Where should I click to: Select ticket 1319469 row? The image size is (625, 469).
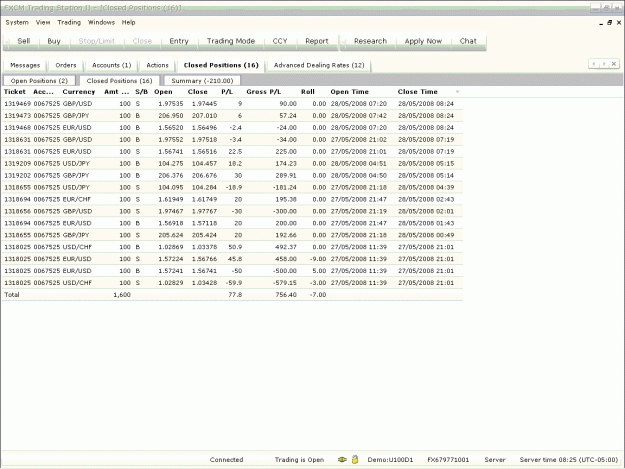point(232,104)
